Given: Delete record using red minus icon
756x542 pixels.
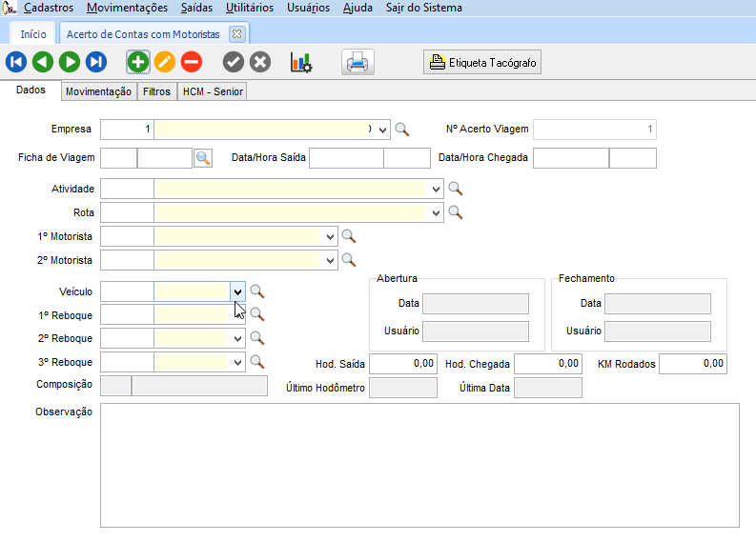Looking at the screenshot, I should point(191,63).
